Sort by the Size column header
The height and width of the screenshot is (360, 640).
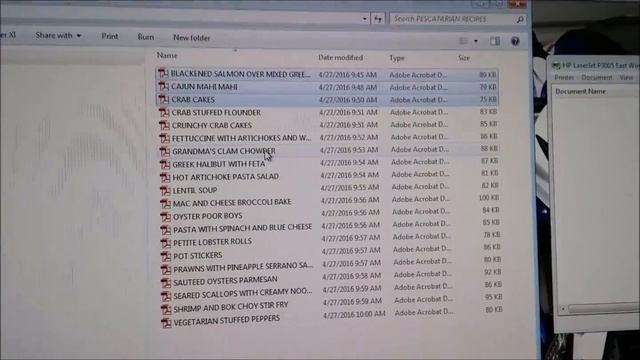coord(464,58)
